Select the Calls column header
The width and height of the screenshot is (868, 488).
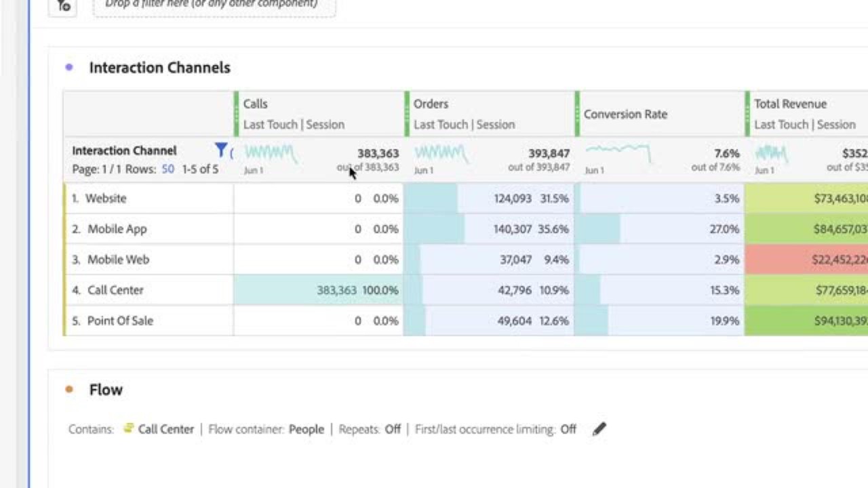click(319, 114)
